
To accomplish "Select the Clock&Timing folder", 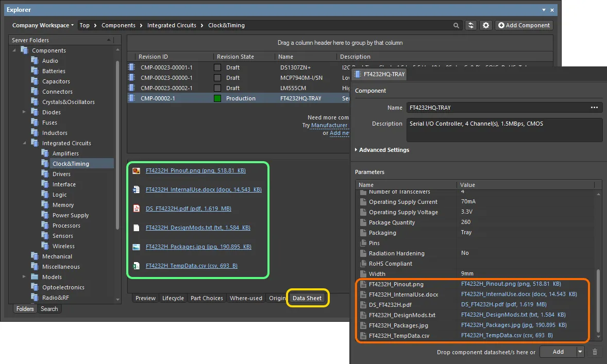I will 71,164.
